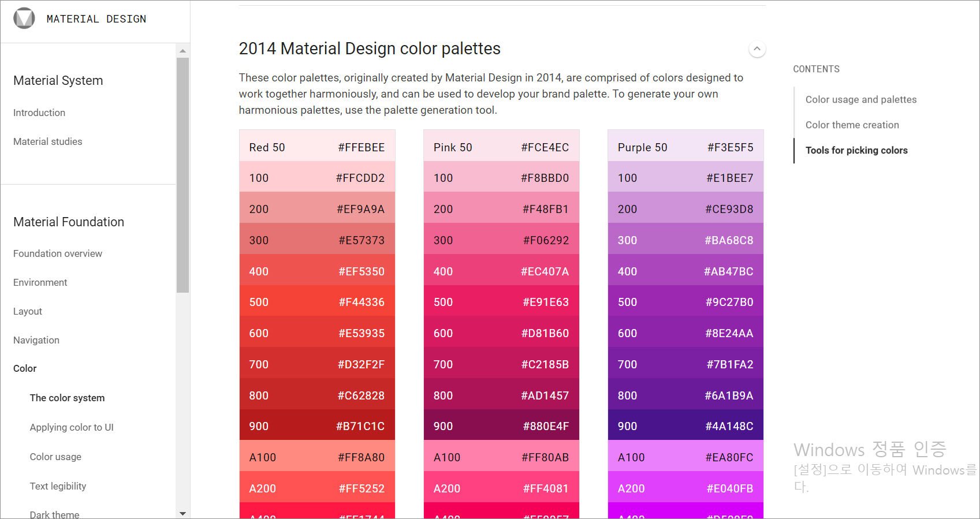Image resolution: width=980 pixels, height=519 pixels.
Task: Select Purple 500 swatch #9C27B0
Action: click(685, 301)
